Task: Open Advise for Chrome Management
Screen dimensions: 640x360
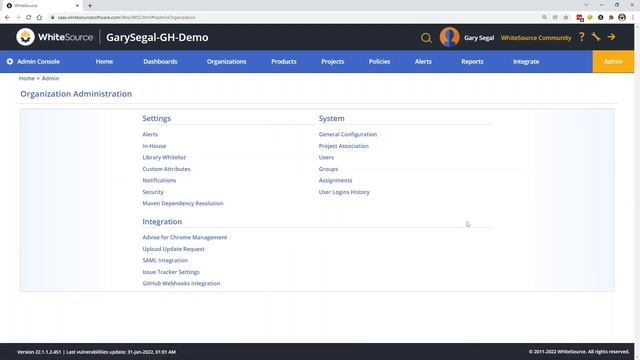Action: click(x=185, y=237)
